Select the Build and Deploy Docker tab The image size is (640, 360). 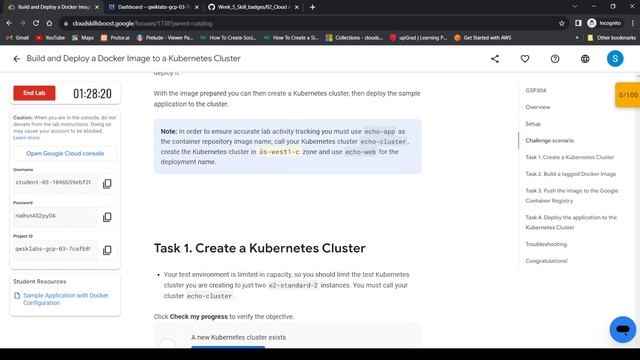pos(52,7)
